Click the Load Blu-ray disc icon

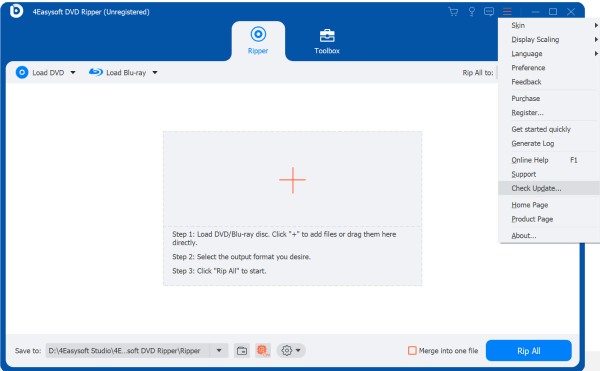[96, 72]
